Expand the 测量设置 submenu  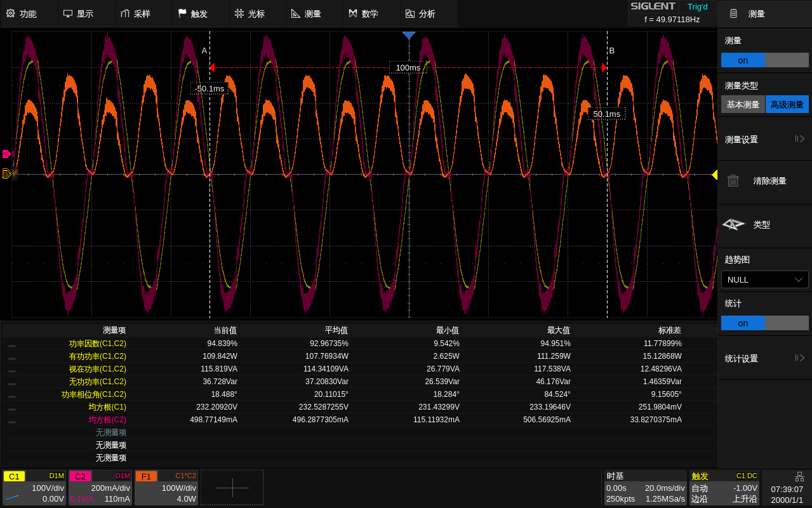(x=764, y=139)
